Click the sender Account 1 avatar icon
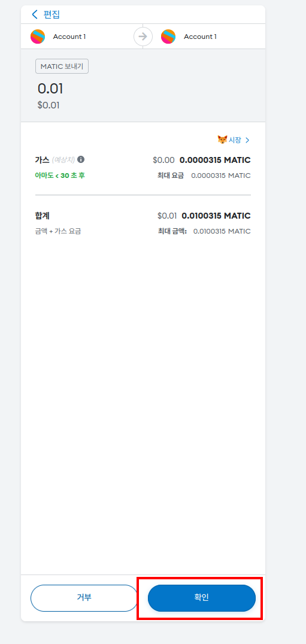Viewport: 306px width, 644px height. click(38, 37)
